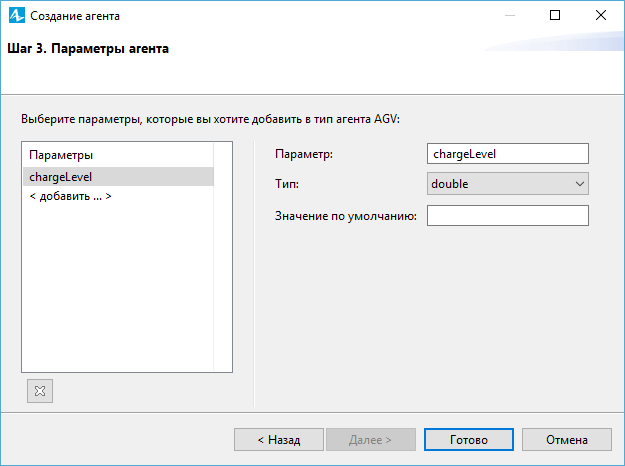Screen dimensions: 625x466
Task: Cancel agent creation with Отмена
Action: (567, 440)
